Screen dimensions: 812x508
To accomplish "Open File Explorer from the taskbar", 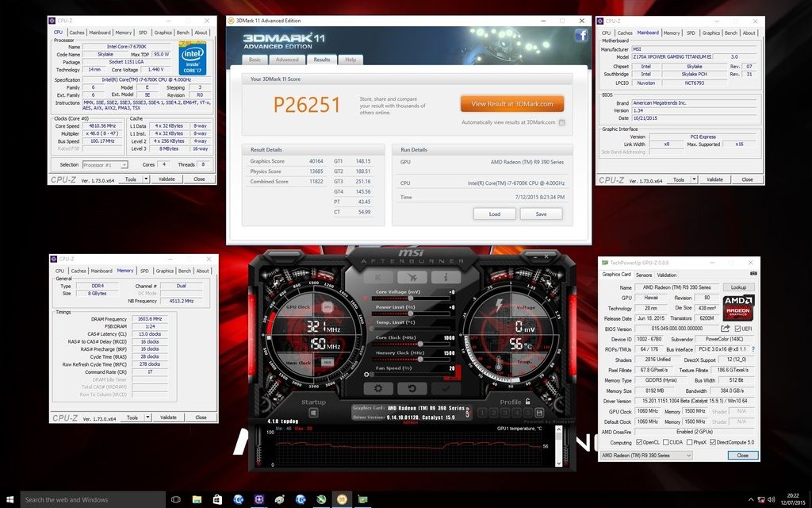I will point(197,500).
